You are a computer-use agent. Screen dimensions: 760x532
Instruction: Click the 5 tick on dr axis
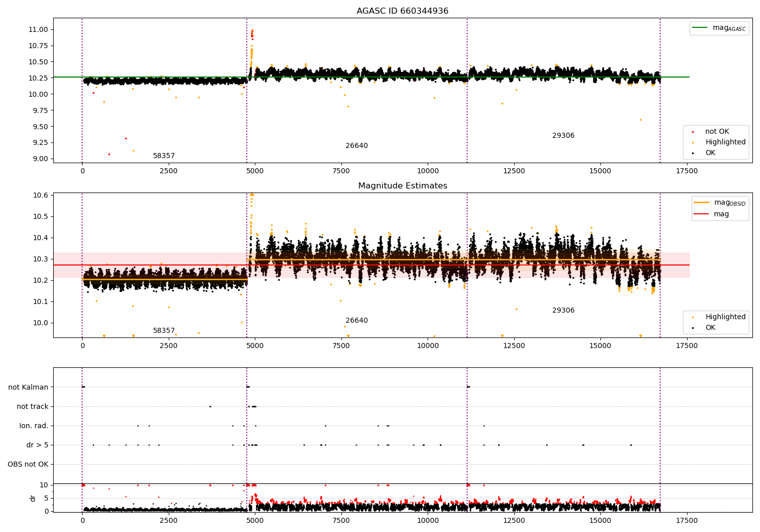click(x=46, y=498)
